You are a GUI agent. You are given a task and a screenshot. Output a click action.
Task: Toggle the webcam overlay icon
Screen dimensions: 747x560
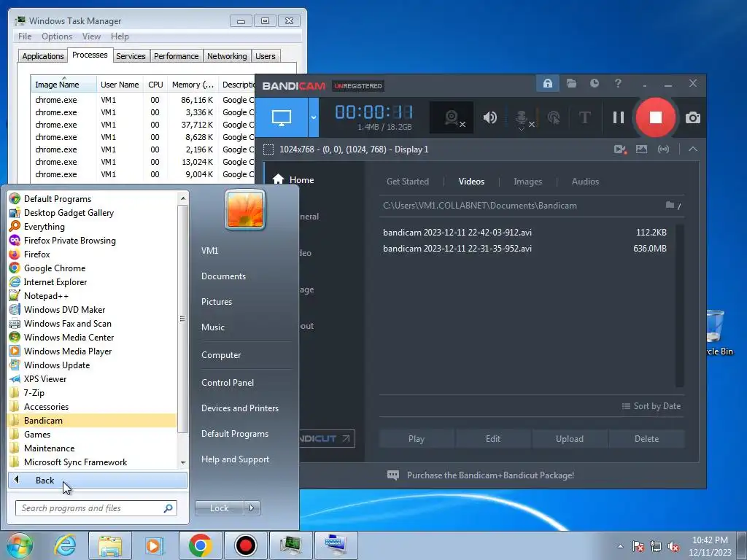(452, 117)
